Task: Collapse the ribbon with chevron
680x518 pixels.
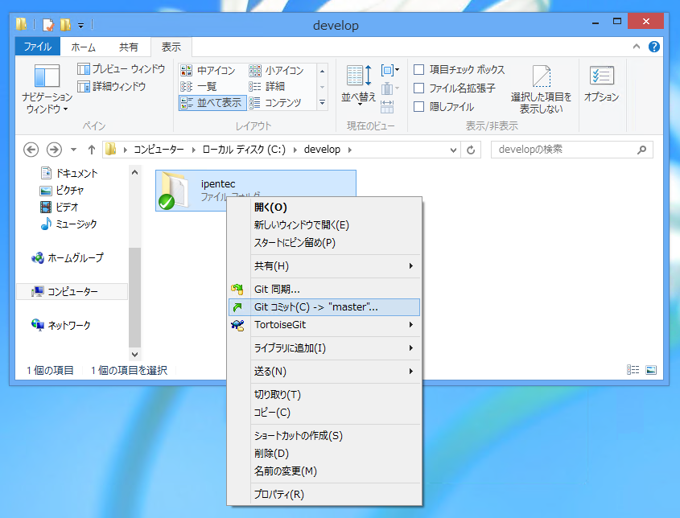Action: [636, 46]
